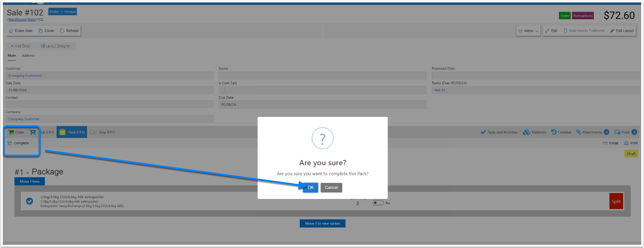Click the Ship truck icon

click(93, 132)
